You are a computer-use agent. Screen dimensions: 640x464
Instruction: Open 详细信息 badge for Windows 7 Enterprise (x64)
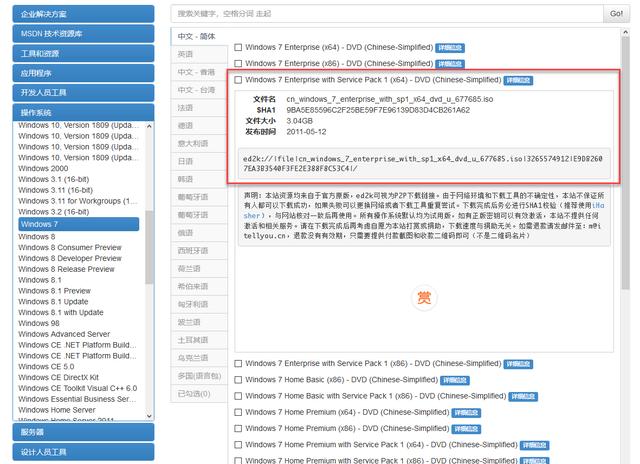pos(450,48)
